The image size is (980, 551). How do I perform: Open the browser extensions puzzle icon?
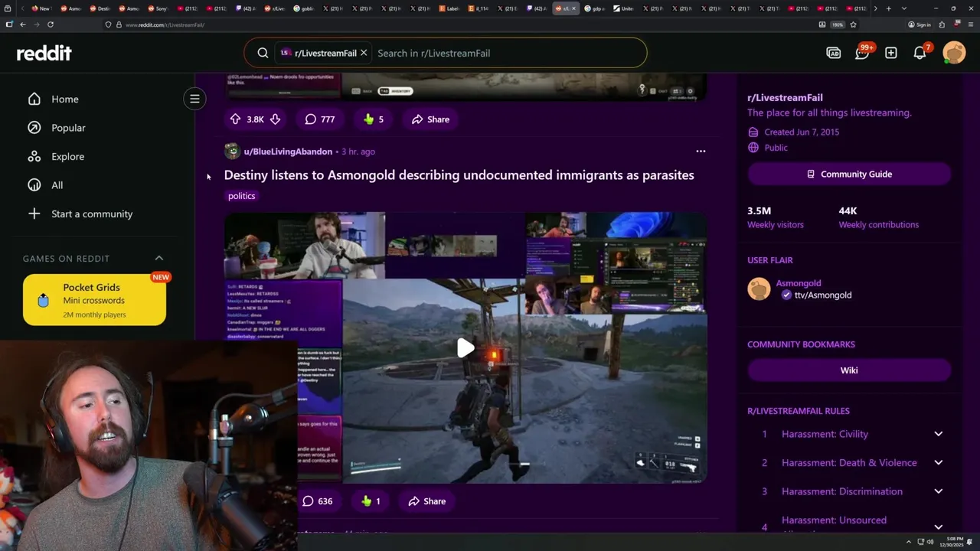point(942,24)
